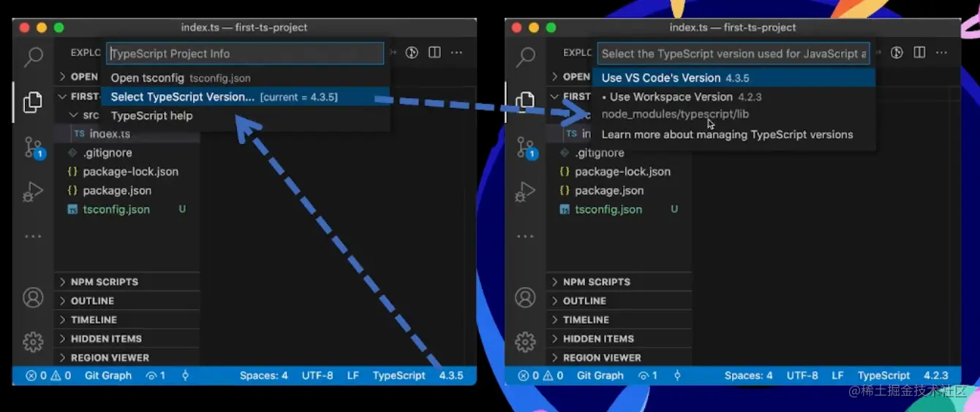Viewport: 980px width, 412px height.
Task: Click open changes icon in left window toolbar
Action: (412, 53)
